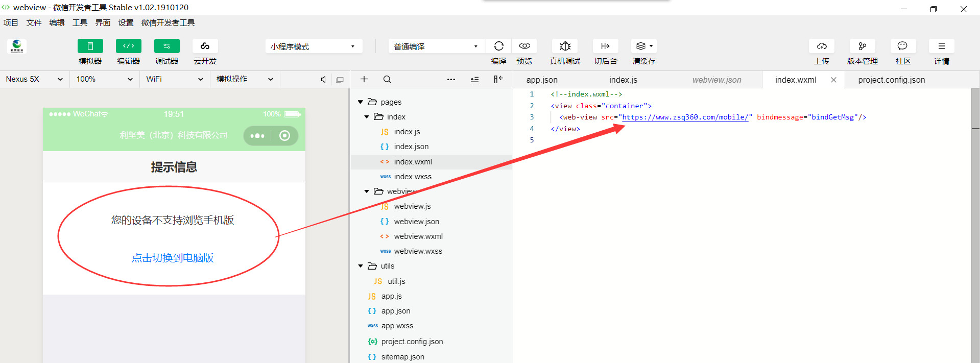This screenshot has height=363, width=980.
Task: Open the community chat icon
Action: click(x=903, y=46)
